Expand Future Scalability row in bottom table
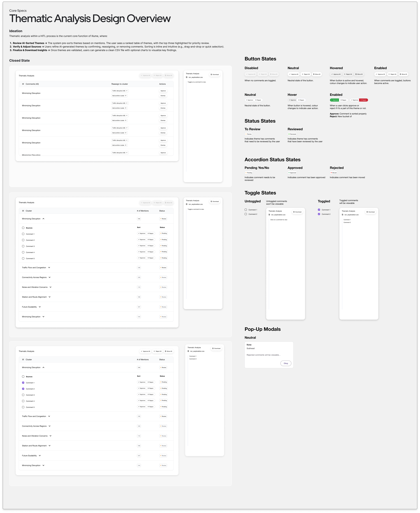This screenshot has width=420, height=513. point(40,455)
